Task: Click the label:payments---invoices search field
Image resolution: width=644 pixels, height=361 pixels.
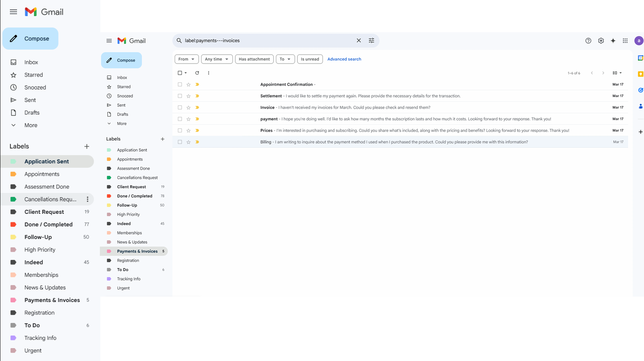Action: (269, 41)
